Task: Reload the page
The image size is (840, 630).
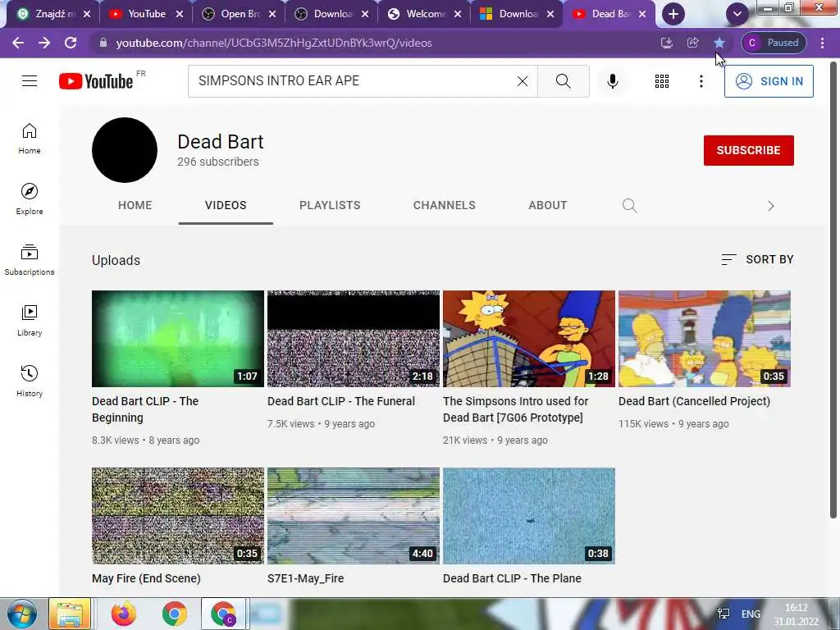Action: pyautogui.click(x=71, y=43)
